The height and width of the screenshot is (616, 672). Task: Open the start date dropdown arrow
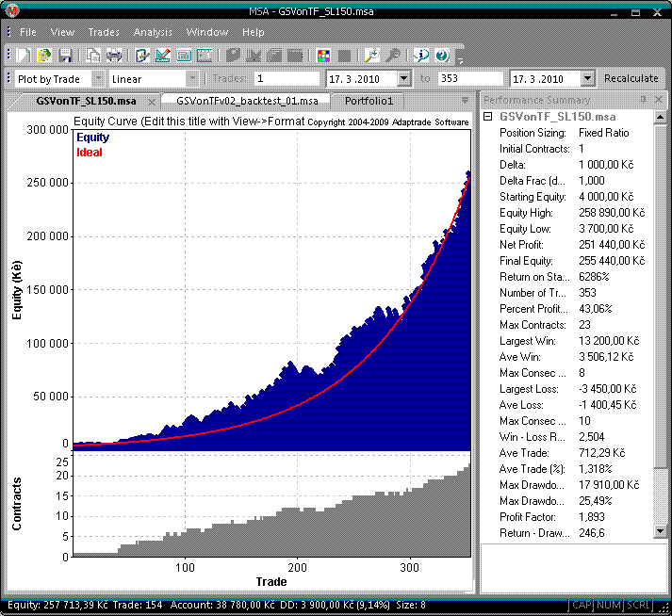404,79
